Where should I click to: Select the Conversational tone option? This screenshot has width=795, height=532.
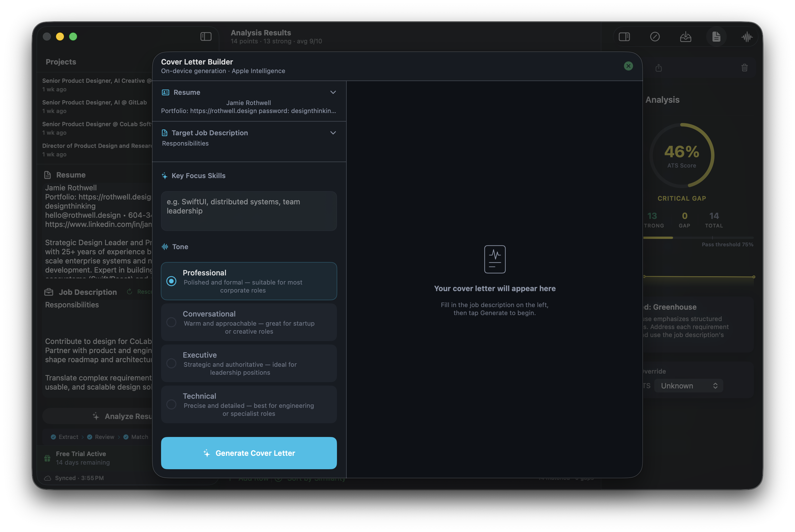click(249, 322)
